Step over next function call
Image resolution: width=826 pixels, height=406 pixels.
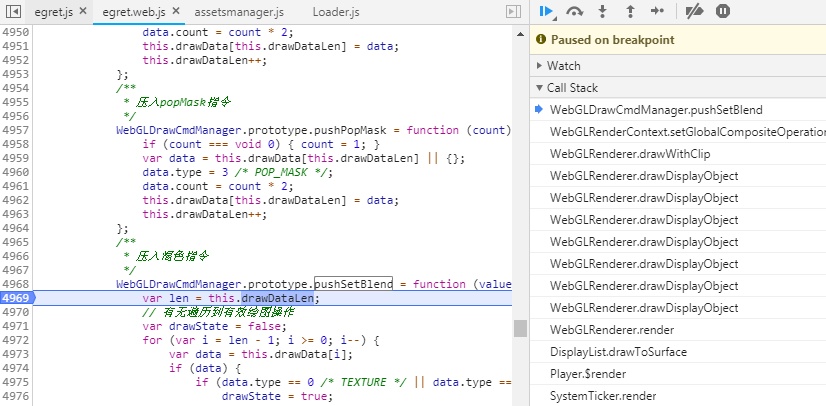point(575,11)
